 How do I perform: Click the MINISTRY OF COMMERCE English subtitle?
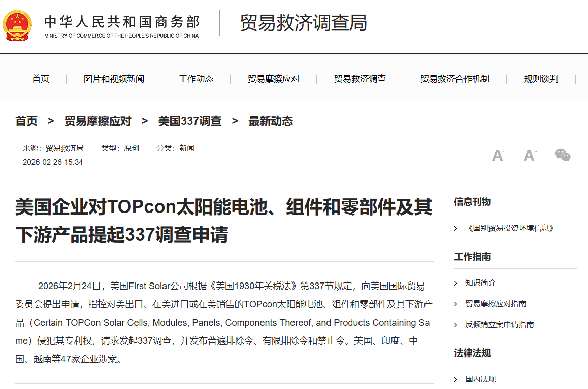(x=121, y=36)
